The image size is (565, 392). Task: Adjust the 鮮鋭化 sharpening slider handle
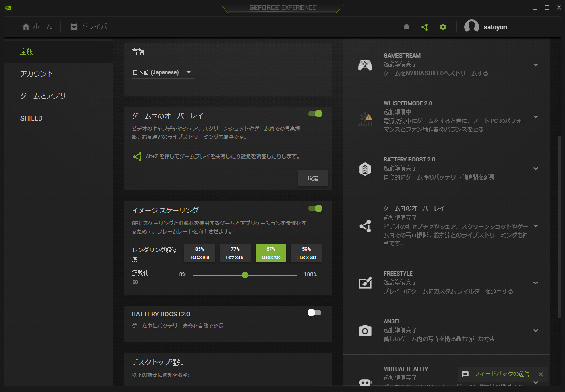pos(245,275)
